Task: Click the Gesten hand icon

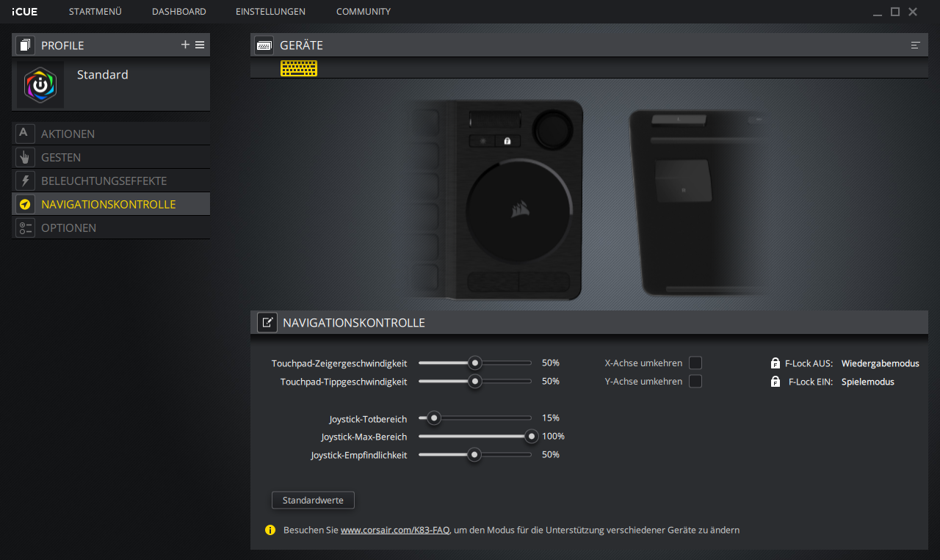Action: coord(24,157)
